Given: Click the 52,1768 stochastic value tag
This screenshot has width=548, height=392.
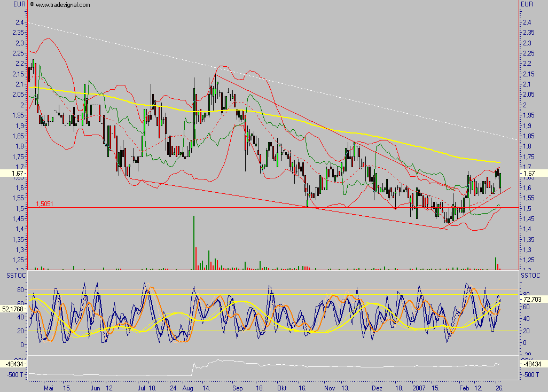Looking at the screenshot, I should coord(13,309).
